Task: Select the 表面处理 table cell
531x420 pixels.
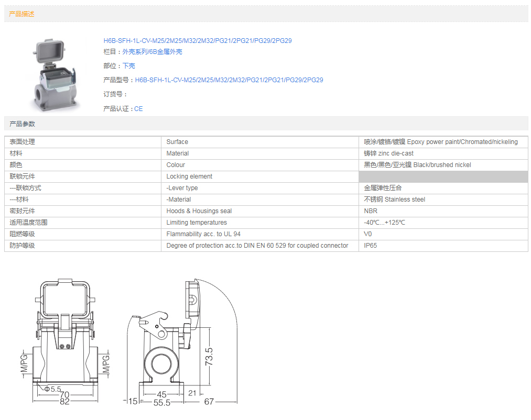Action: (x=82, y=142)
